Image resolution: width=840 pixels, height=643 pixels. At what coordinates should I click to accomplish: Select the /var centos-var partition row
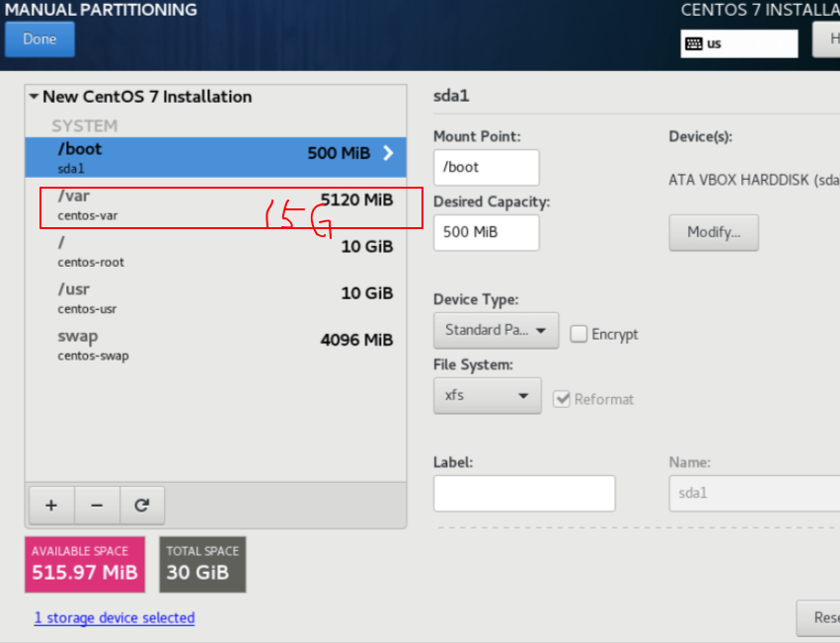[215, 204]
